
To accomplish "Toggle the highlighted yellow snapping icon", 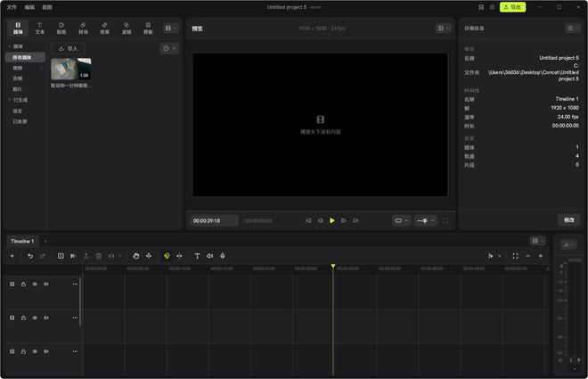I will (x=167, y=256).
